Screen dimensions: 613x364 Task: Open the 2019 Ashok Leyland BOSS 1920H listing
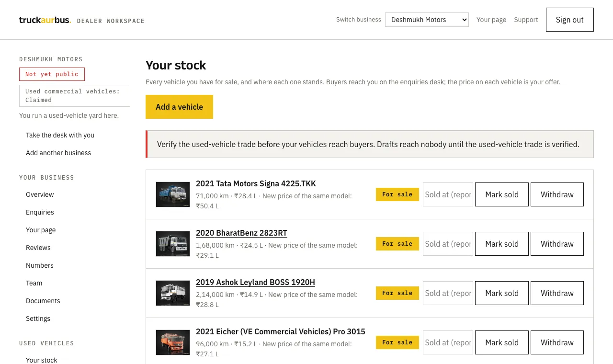point(255,282)
